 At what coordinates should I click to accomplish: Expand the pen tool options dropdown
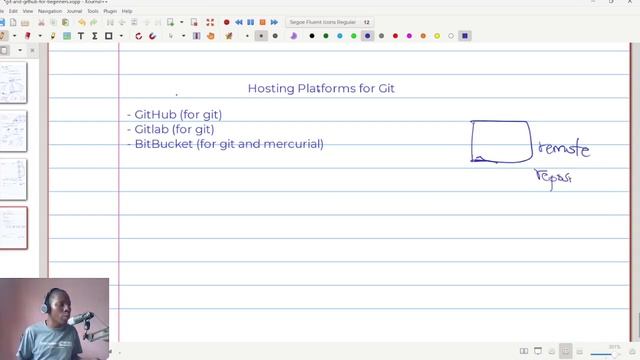[x=14, y=36]
